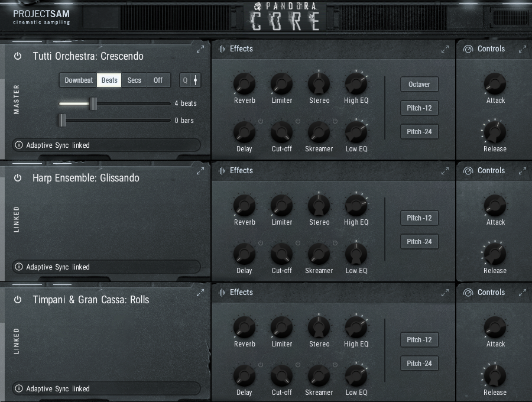The height and width of the screenshot is (402, 532).
Task: Click Pitch -12 for the Harp Ensemble
Action: [419, 218]
